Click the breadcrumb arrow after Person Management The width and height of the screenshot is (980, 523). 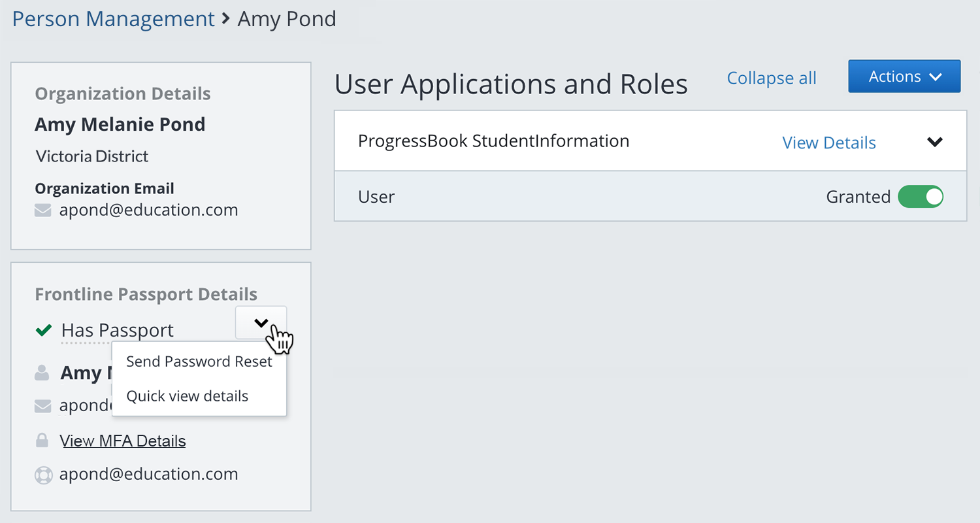tap(226, 19)
